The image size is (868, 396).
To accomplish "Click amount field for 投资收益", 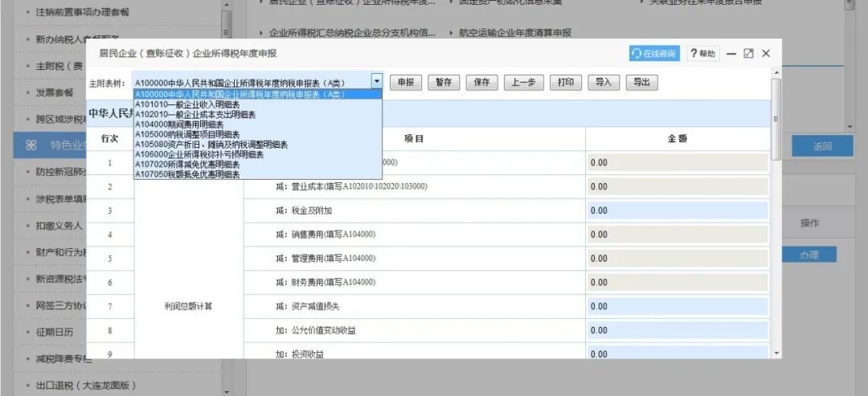I will point(678,353).
